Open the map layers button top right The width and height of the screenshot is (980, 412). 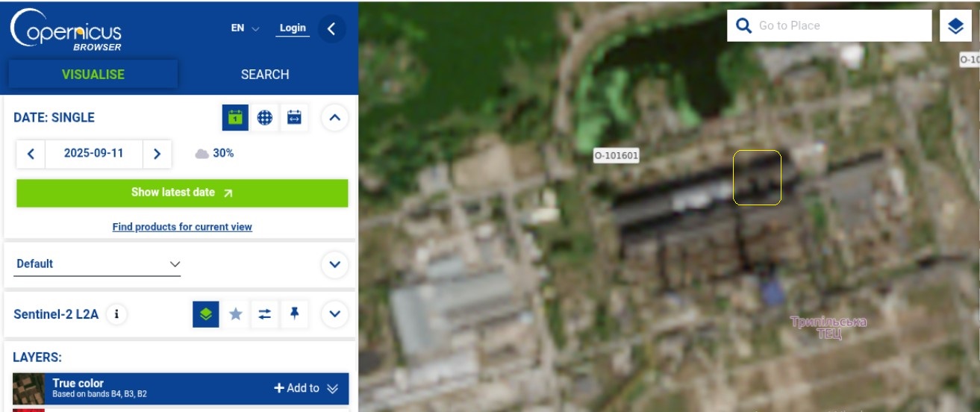[956, 26]
